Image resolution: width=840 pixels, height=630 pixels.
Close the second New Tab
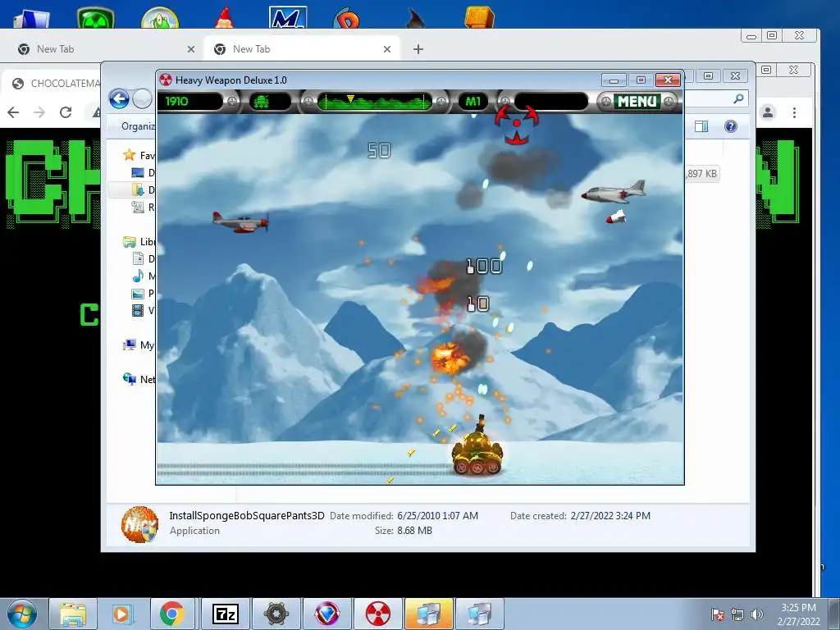[387, 49]
